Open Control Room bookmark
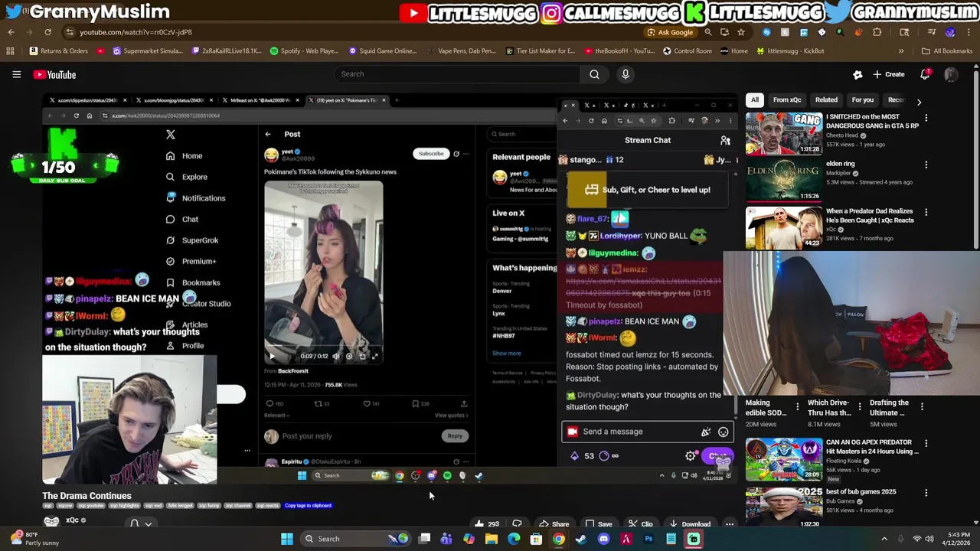This screenshot has height=551, width=980. point(688,51)
